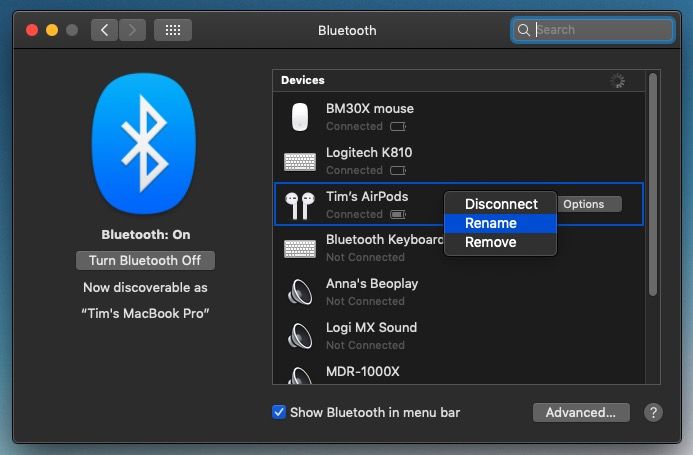Uncheck Show Bluetooth in menu bar

pyautogui.click(x=279, y=412)
